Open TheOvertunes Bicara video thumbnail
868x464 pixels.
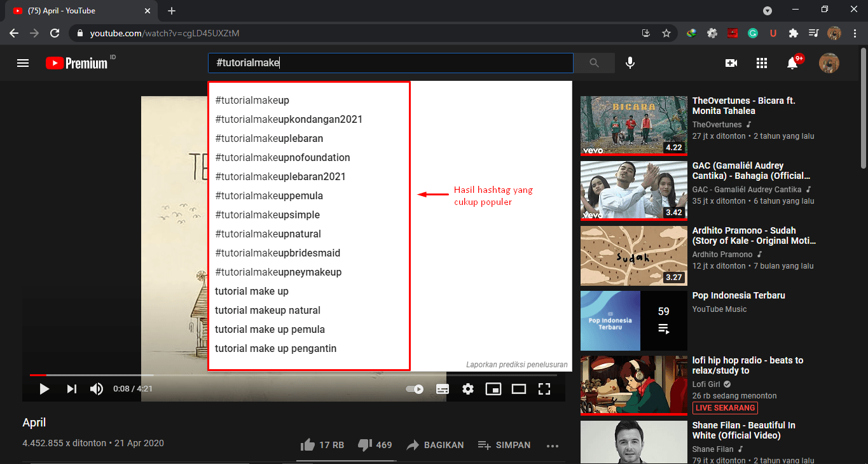pos(634,125)
